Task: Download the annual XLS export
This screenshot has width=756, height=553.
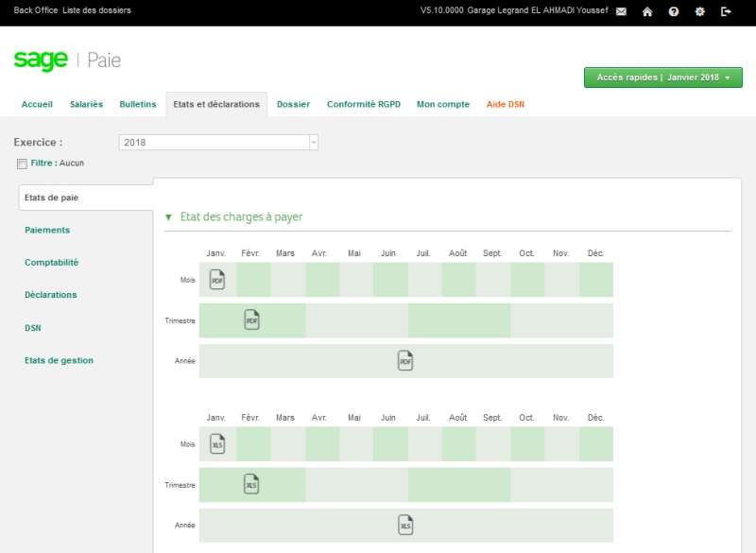Action: [x=405, y=525]
